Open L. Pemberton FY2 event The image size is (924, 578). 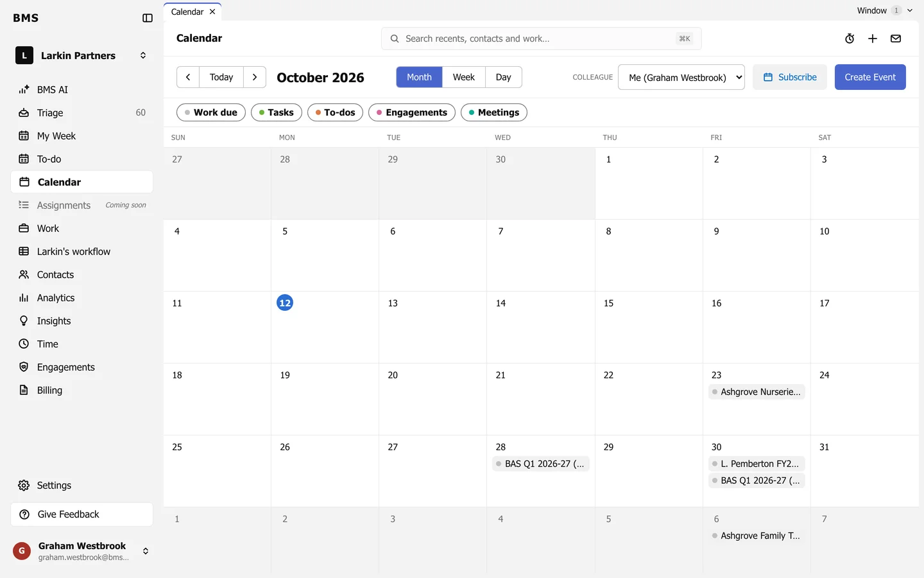757,464
